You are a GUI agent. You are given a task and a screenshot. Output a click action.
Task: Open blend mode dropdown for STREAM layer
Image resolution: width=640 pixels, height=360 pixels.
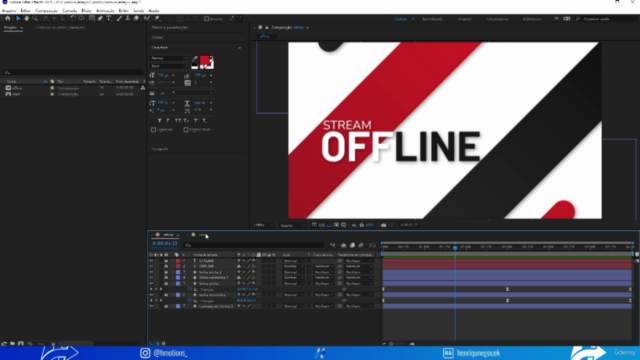pyautogui.click(x=294, y=260)
